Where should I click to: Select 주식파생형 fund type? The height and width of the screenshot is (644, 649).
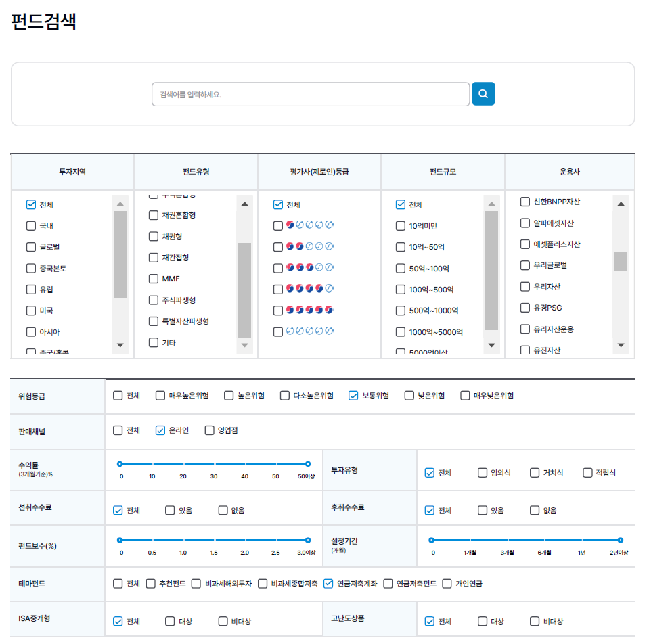coord(154,300)
